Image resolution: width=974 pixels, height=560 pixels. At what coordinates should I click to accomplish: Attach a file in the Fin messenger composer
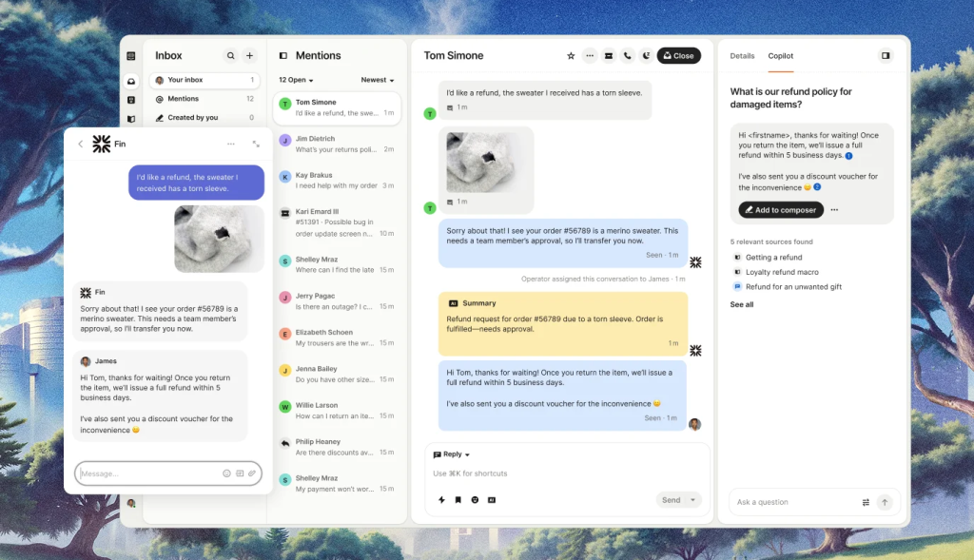click(x=252, y=473)
